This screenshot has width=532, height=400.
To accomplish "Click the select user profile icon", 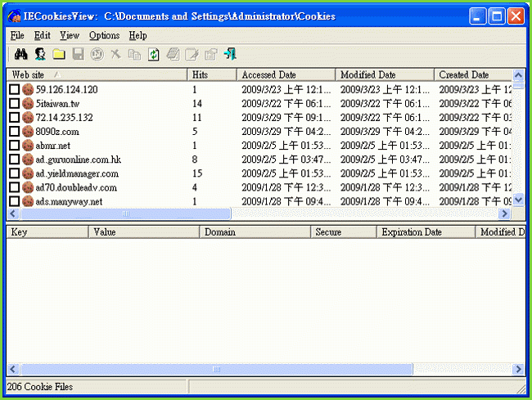I will (40, 54).
